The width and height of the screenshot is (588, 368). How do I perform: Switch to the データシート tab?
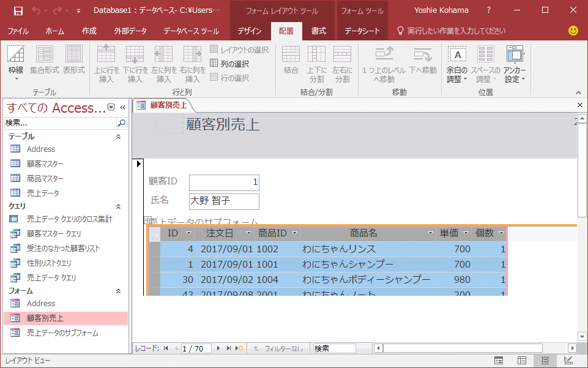362,31
